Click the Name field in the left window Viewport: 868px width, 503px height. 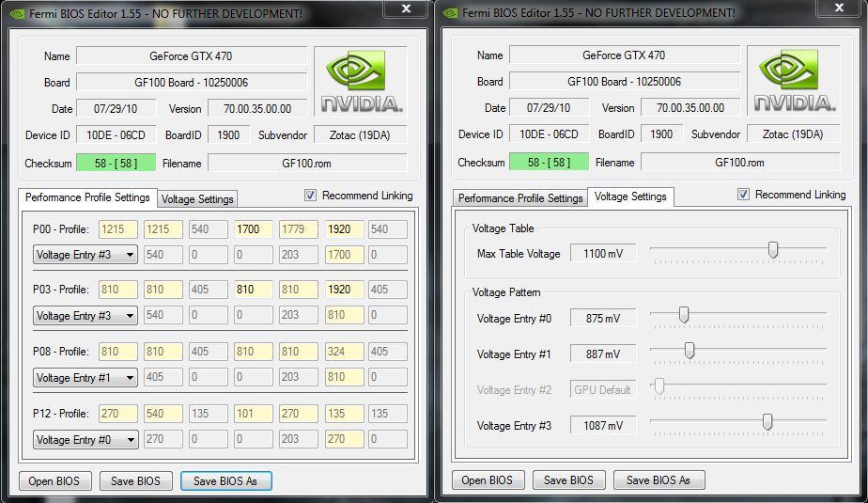click(192, 56)
